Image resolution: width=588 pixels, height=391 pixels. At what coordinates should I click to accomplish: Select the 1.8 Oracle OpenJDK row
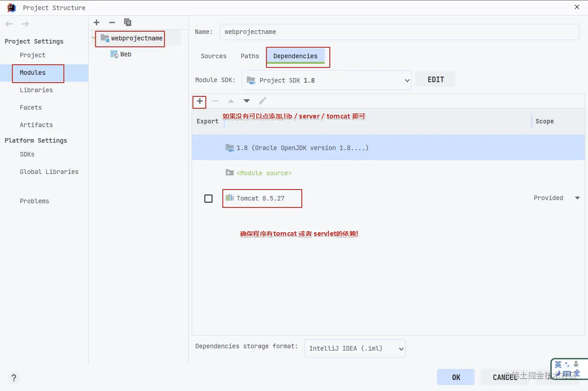point(388,148)
